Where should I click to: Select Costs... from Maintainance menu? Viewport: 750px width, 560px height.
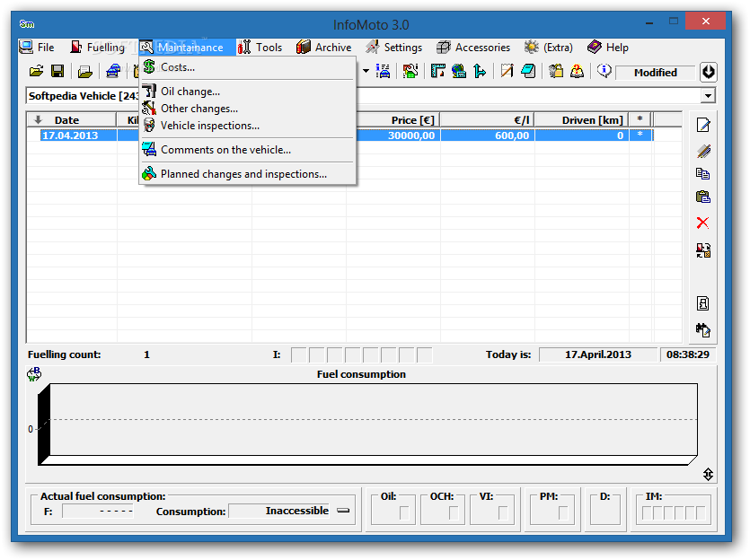coord(248,67)
